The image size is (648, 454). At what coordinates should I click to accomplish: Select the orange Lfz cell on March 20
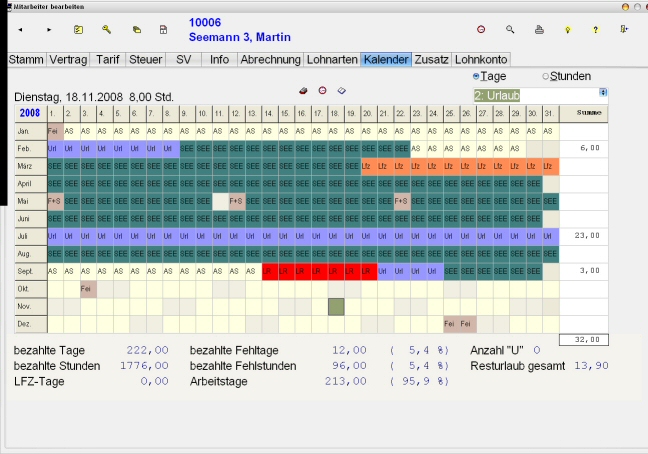(369, 166)
